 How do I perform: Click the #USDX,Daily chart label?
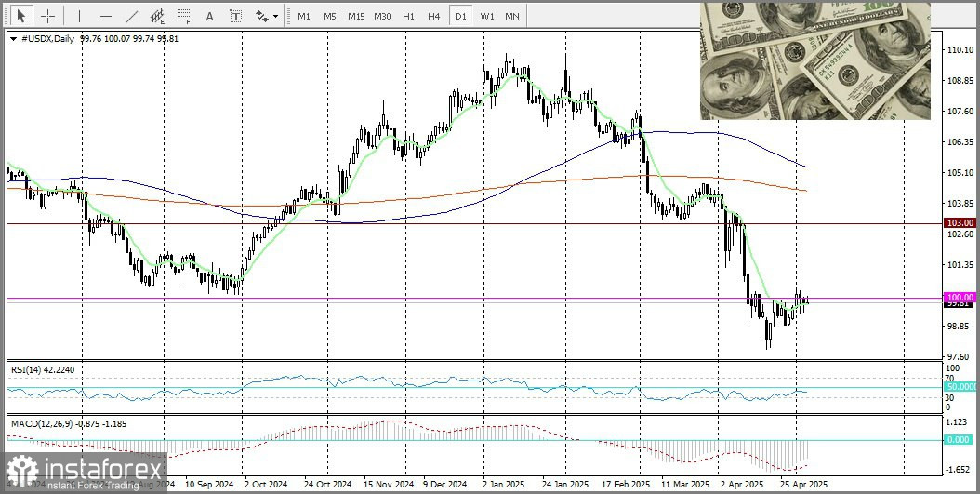47,39
